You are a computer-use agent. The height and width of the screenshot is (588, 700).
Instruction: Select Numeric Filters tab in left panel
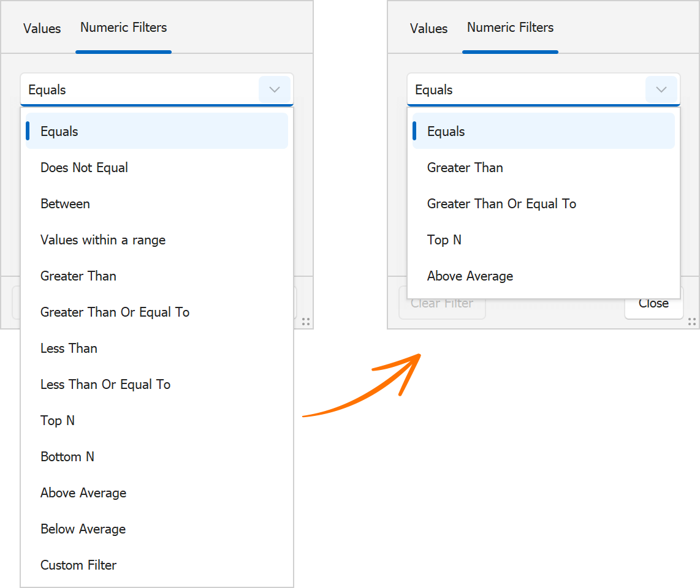tap(124, 28)
